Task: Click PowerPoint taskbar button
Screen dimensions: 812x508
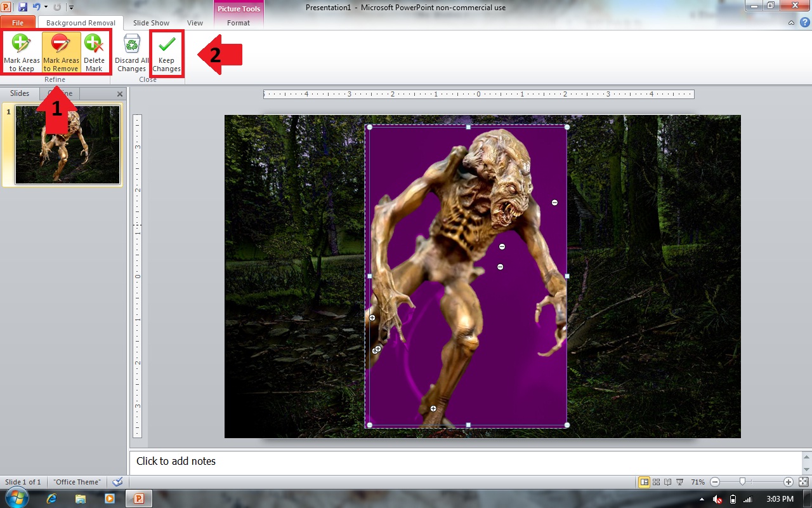Action: click(x=140, y=498)
